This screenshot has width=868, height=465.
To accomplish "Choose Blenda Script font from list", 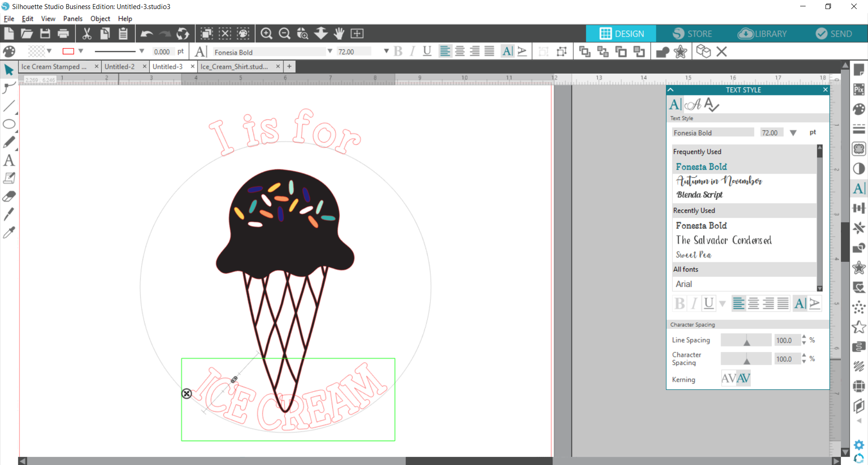I will [699, 195].
